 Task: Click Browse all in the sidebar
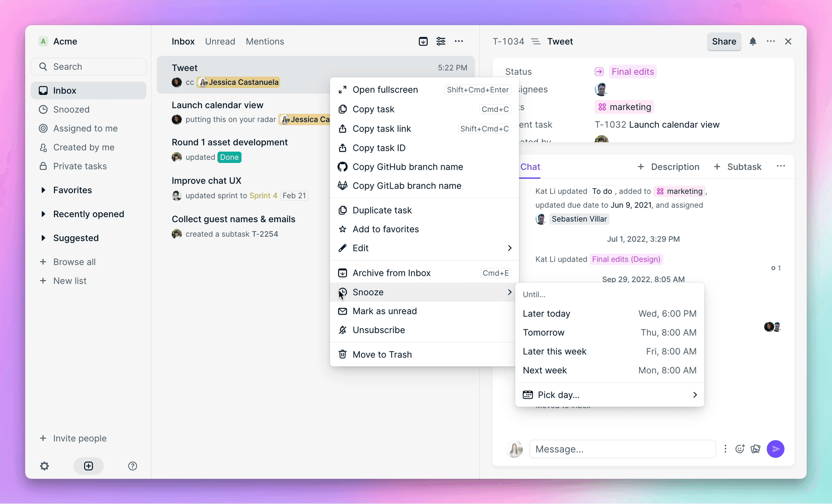(89, 262)
